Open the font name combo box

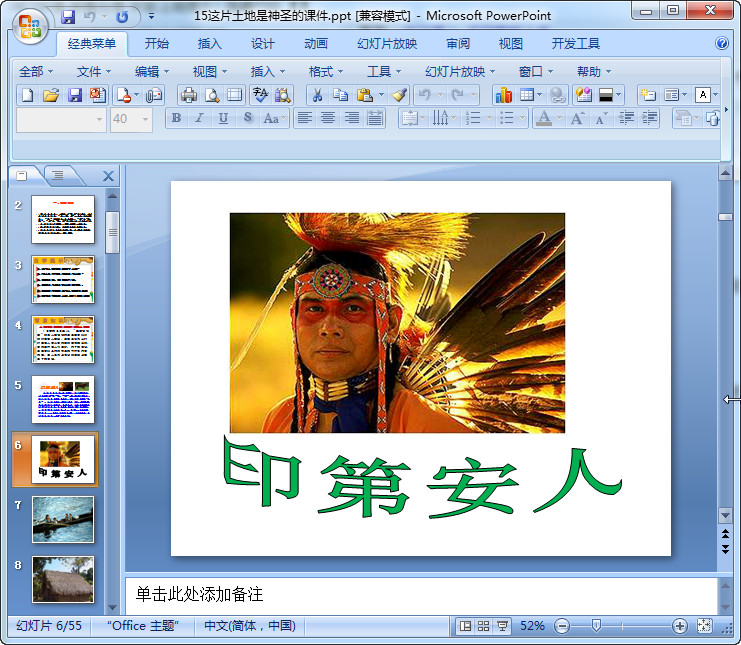coord(61,119)
